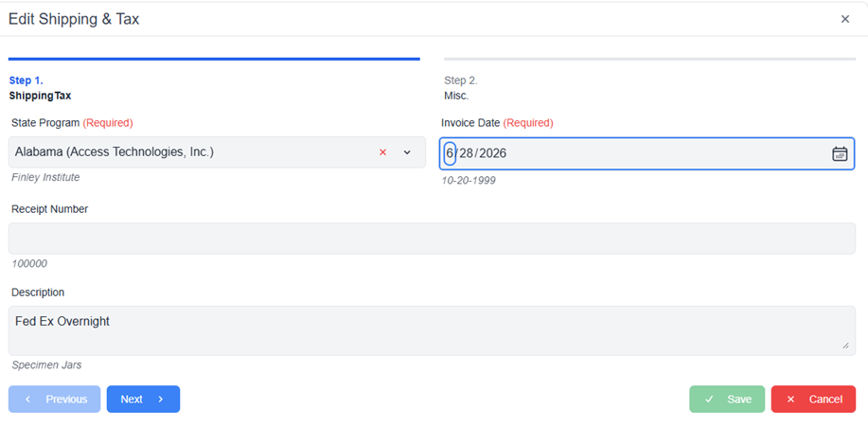Save the shipping and tax changes

tap(727, 399)
